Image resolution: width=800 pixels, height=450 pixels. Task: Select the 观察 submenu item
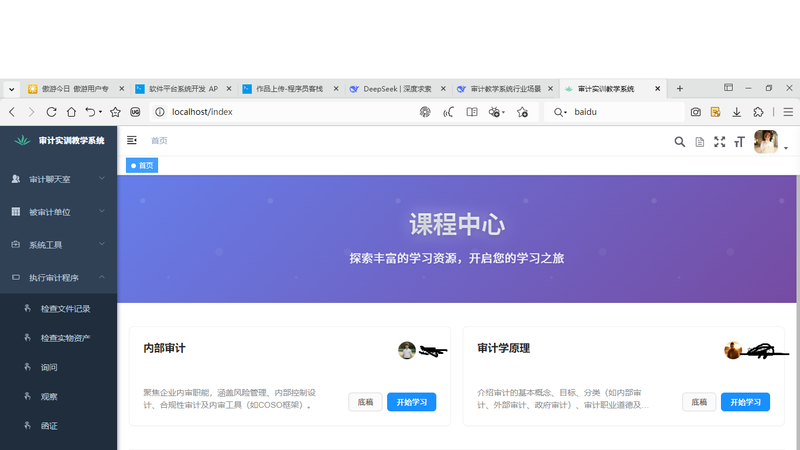pos(58,396)
